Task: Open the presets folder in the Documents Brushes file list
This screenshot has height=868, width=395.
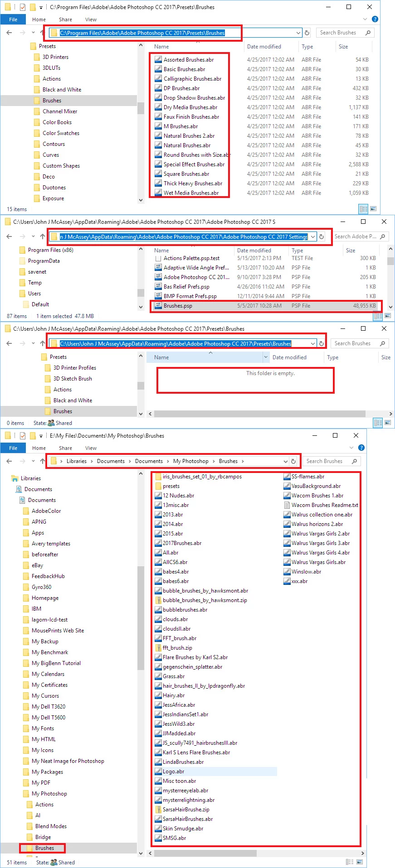Action: point(167,486)
